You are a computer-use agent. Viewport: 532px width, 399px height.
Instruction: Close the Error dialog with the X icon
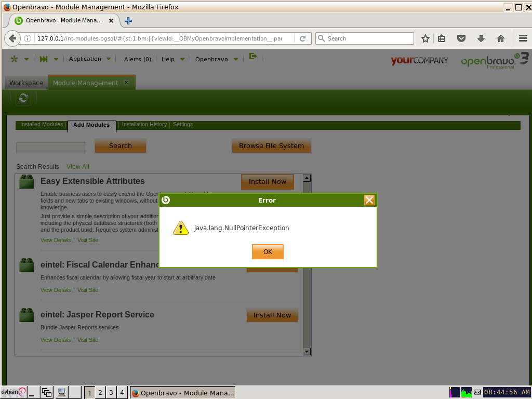[369, 200]
